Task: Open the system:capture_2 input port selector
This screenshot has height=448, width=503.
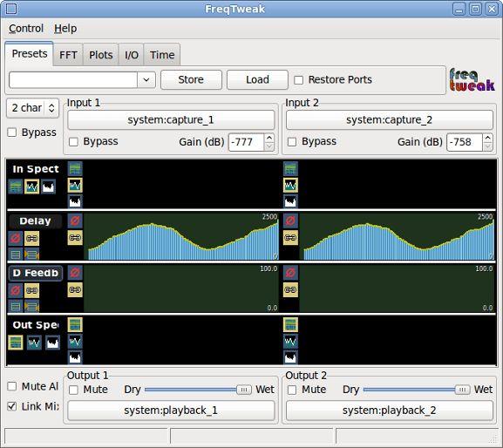Action: pyautogui.click(x=390, y=120)
